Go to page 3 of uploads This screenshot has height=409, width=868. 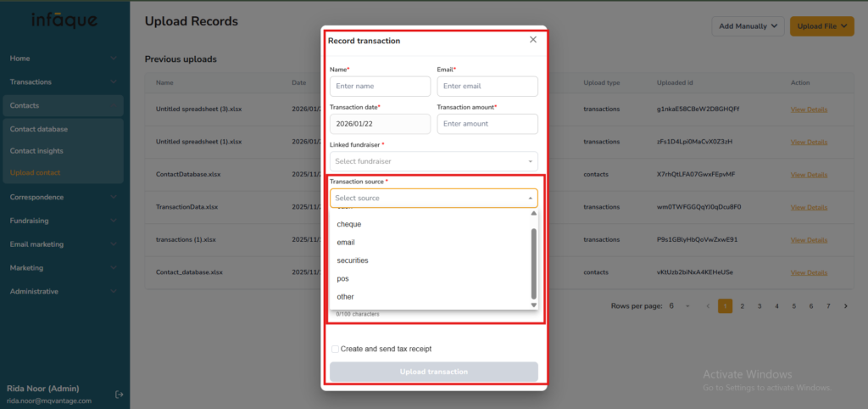tap(759, 306)
